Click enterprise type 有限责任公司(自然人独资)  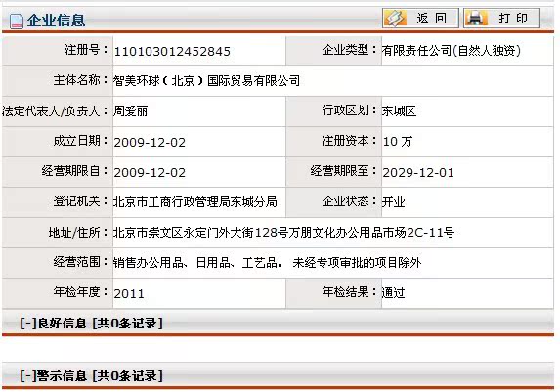[452, 51]
